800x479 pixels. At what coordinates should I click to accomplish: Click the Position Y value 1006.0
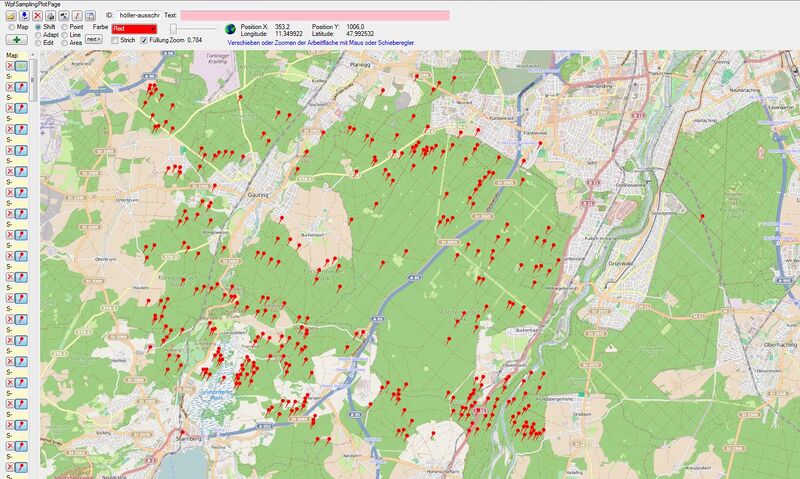(355, 27)
